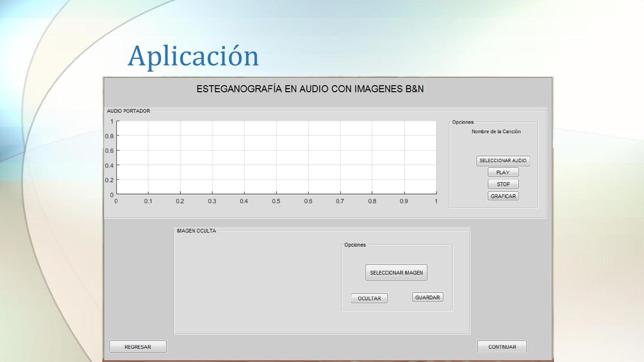644x362 pixels.
Task: Click the 'Opciones' label in audio panel
Action: click(463, 122)
